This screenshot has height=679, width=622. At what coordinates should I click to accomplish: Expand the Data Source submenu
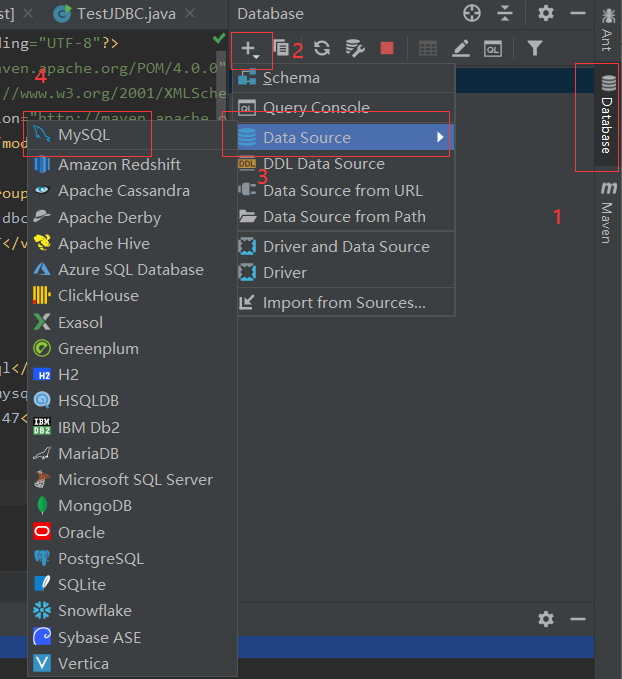pos(346,137)
